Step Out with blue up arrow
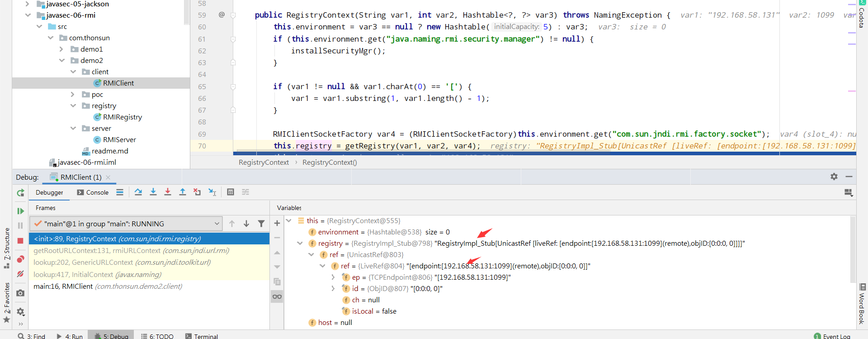The height and width of the screenshot is (339, 868). (x=183, y=192)
